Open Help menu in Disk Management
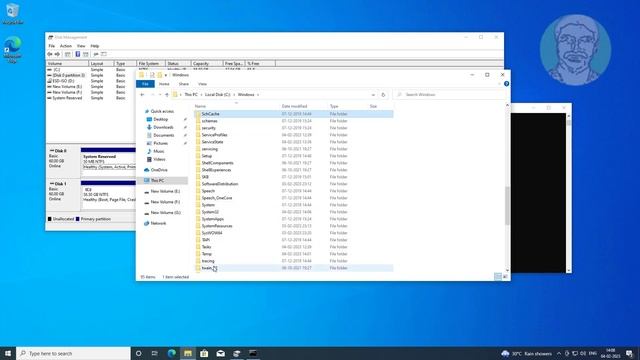Image resolution: width=640 pixels, height=360 pixels. click(x=95, y=46)
